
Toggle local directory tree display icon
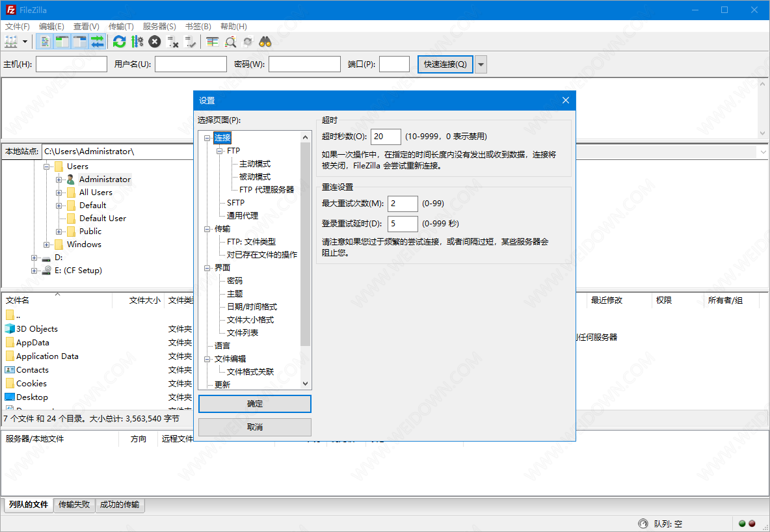(62, 42)
